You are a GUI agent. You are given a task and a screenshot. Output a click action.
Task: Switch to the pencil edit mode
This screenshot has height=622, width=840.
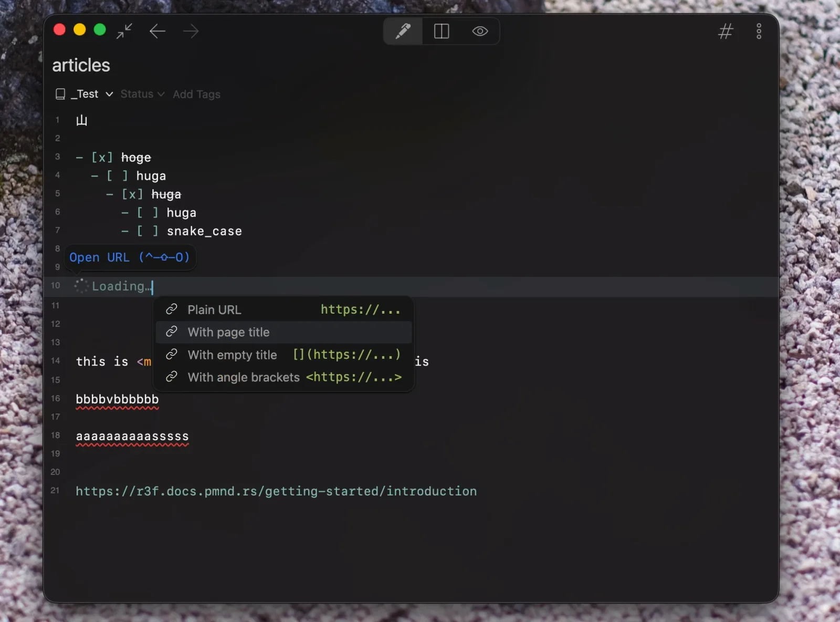[403, 31]
